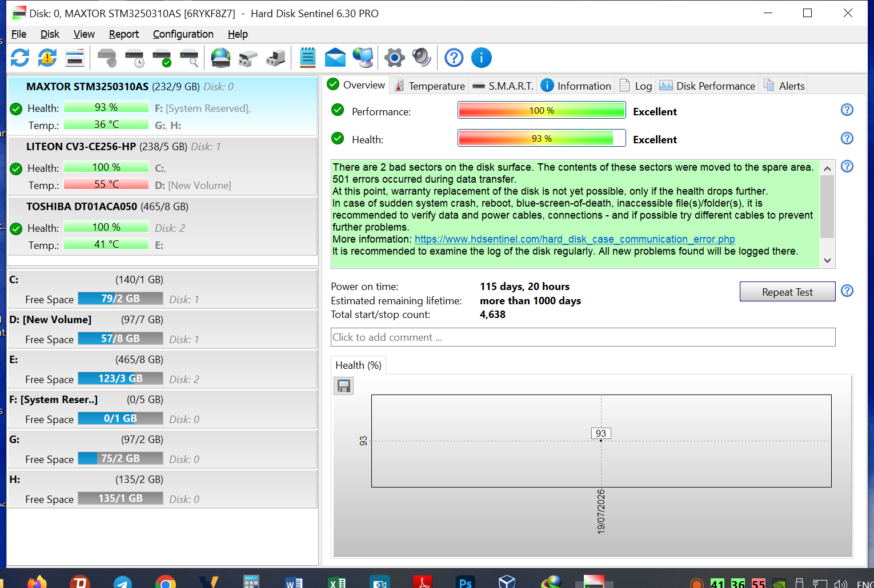
Task: Open Google Chrome from the taskbar
Action: (x=165, y=581)
